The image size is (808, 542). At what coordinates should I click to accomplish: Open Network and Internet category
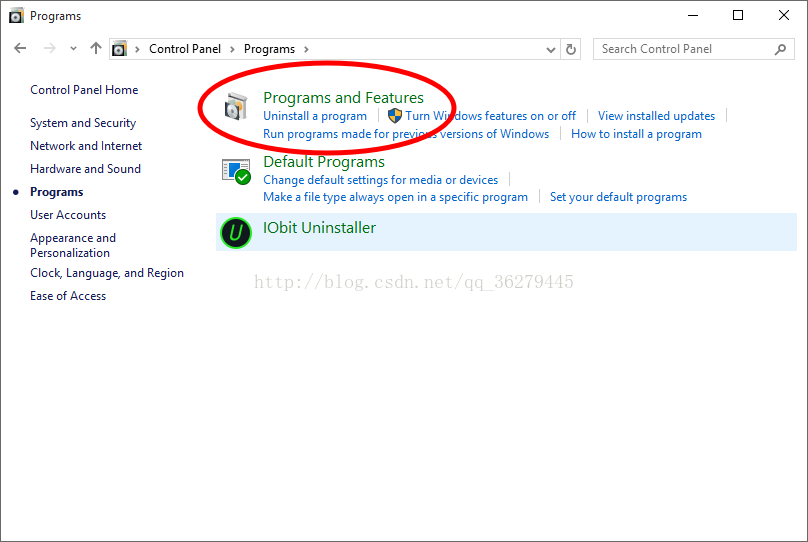pyautogui.click(x=86, y=146)
